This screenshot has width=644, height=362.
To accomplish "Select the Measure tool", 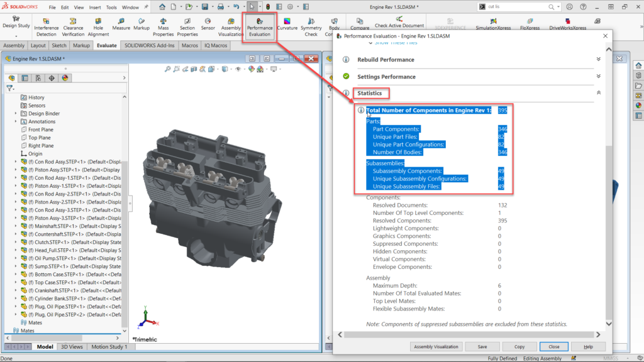I will [121, 25].
